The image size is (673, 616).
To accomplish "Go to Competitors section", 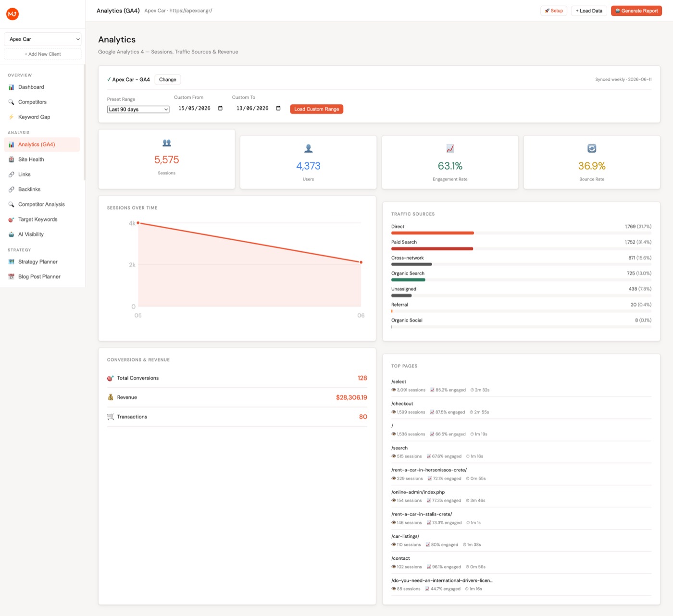I will click(x=42, y=102).
